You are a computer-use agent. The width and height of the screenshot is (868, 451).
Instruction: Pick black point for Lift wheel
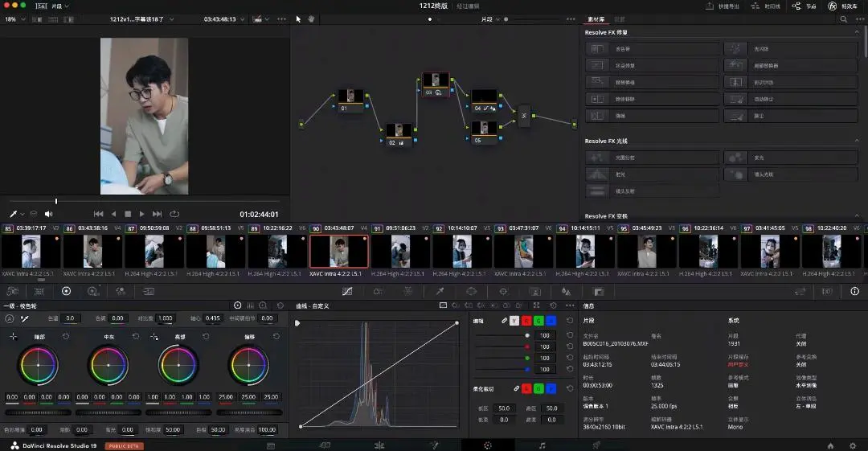(14, 336)
